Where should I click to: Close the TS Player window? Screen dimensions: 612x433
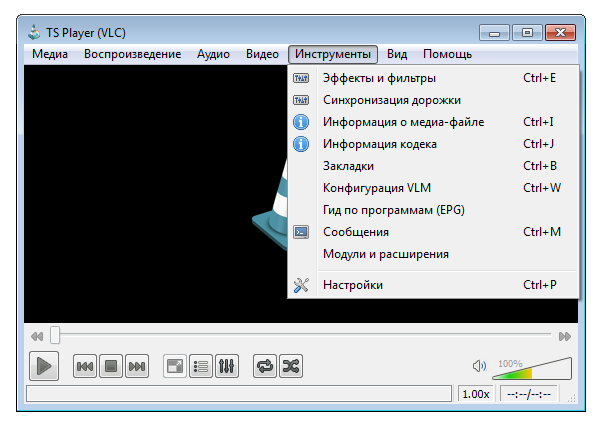pyautogui.click(x=560, y=33)
